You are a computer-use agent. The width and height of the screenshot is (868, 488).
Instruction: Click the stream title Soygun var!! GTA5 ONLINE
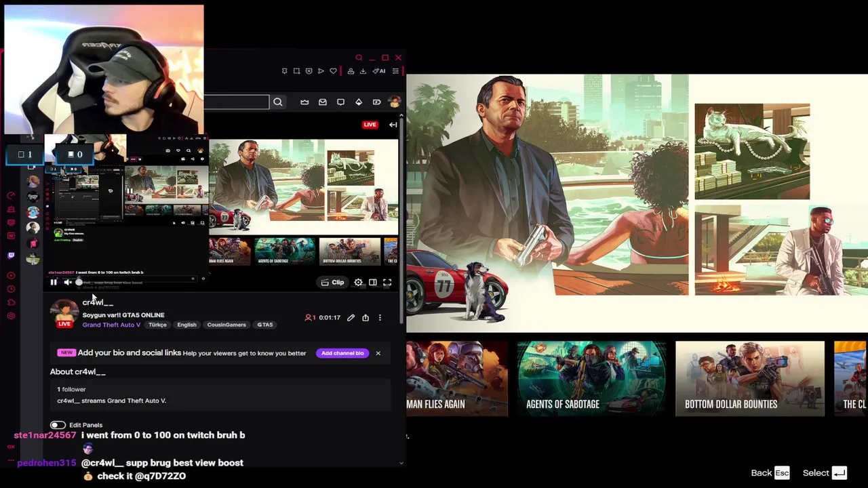(123, 315)
